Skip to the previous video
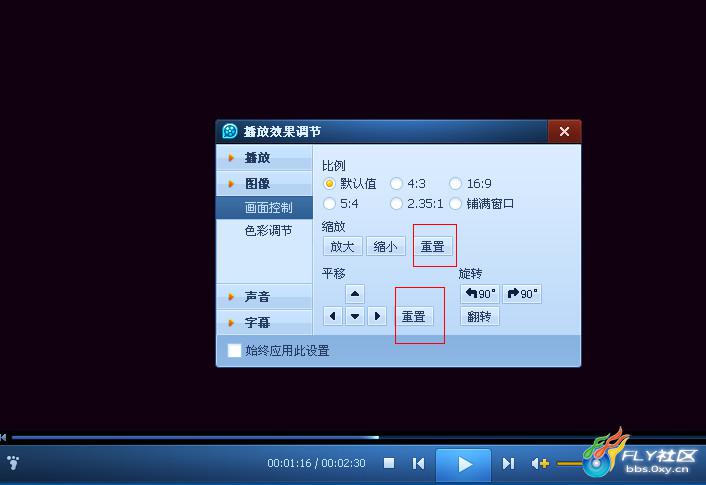This screenshot has height=485, width=706. point(418,463)
